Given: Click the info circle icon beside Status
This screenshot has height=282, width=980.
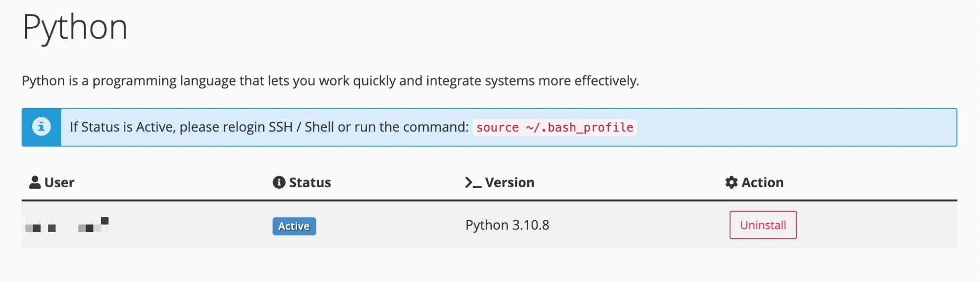Looking at the screenshot, I should (279, 182).
